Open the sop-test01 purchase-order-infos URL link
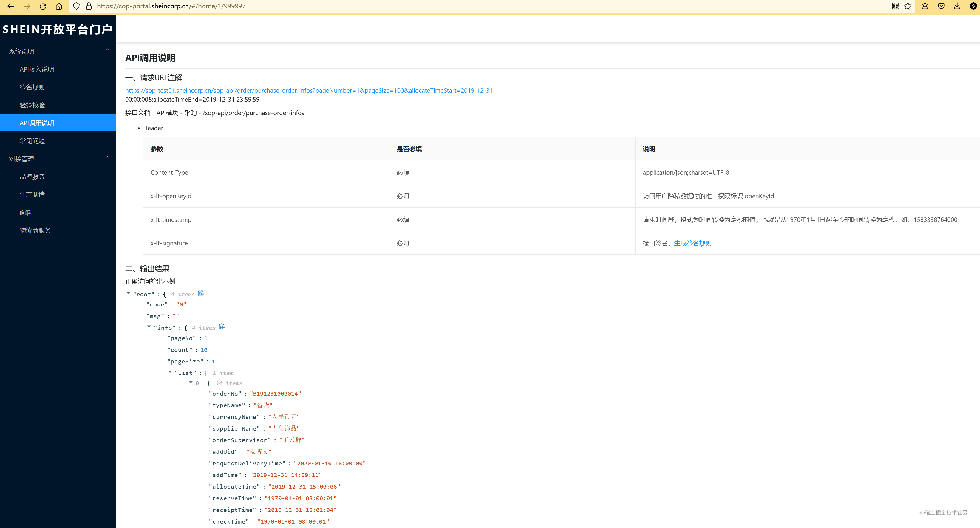The width and height of the screenshot is (980, 528). tap(309, 91)
